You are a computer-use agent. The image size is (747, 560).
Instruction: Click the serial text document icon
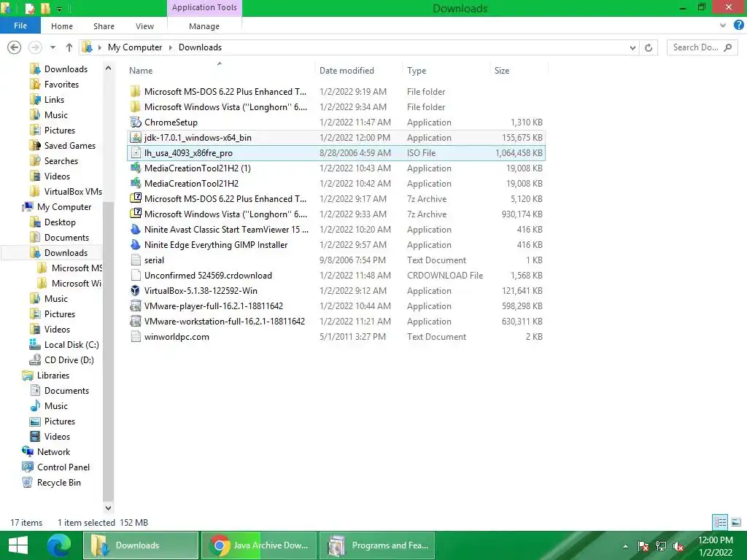[136, 260]
